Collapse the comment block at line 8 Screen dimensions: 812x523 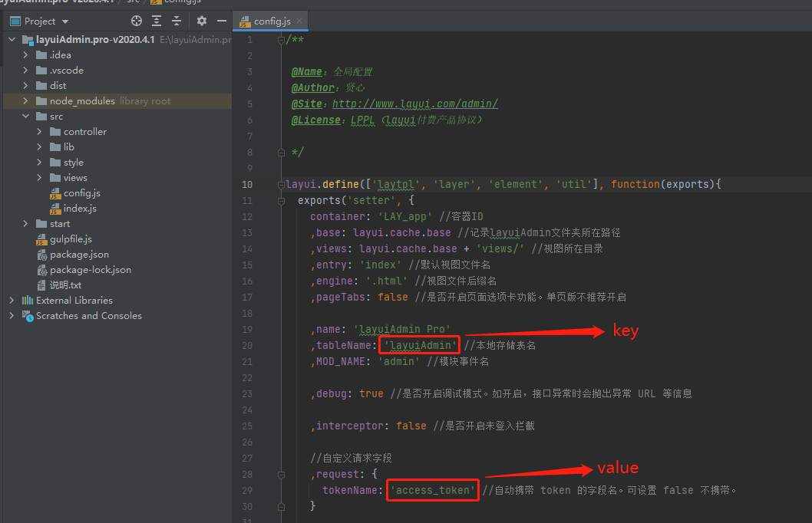(281, 152)
